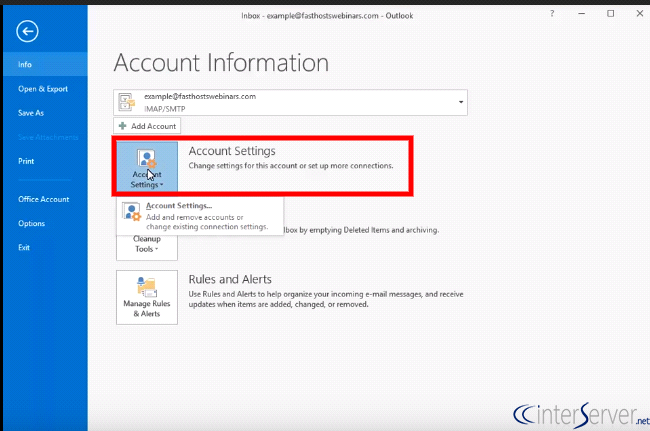Close the Outlook window
Screen dimensions: 650x431
click(x=640, y=14)
